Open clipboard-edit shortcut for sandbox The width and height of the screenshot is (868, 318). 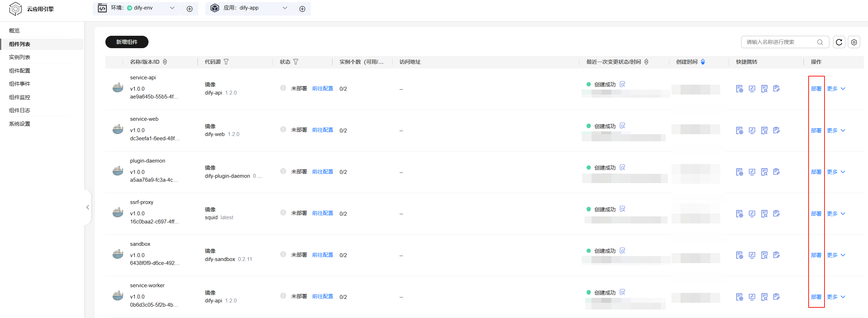tap(776, 255)
